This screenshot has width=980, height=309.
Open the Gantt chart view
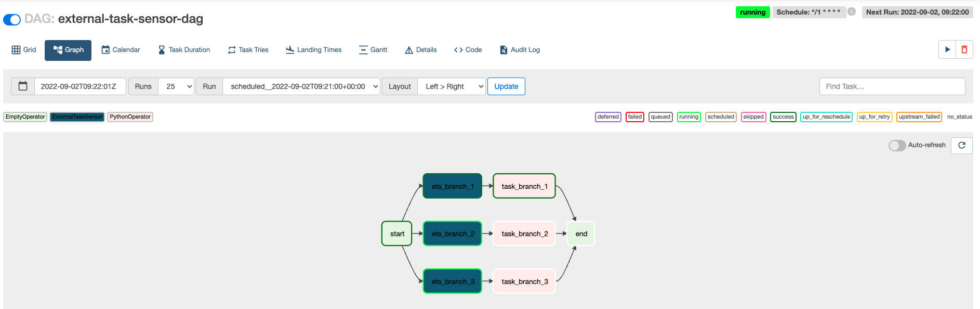[373, 50]
